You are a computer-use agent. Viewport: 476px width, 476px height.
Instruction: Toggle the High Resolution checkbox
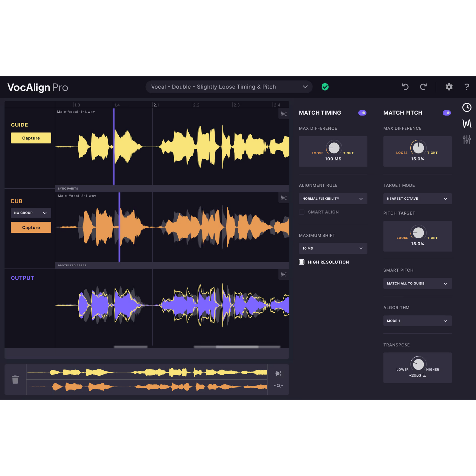(302, 262)
